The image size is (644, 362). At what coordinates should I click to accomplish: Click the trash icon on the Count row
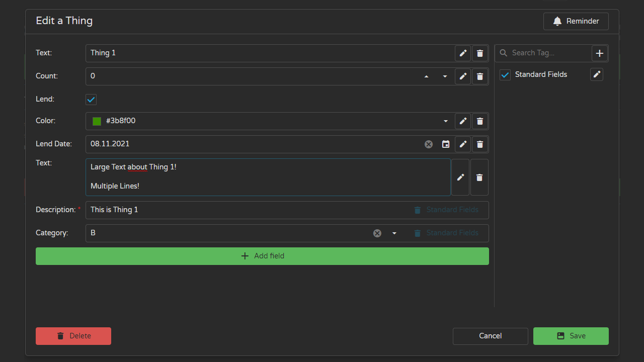[x=480, y=76]
